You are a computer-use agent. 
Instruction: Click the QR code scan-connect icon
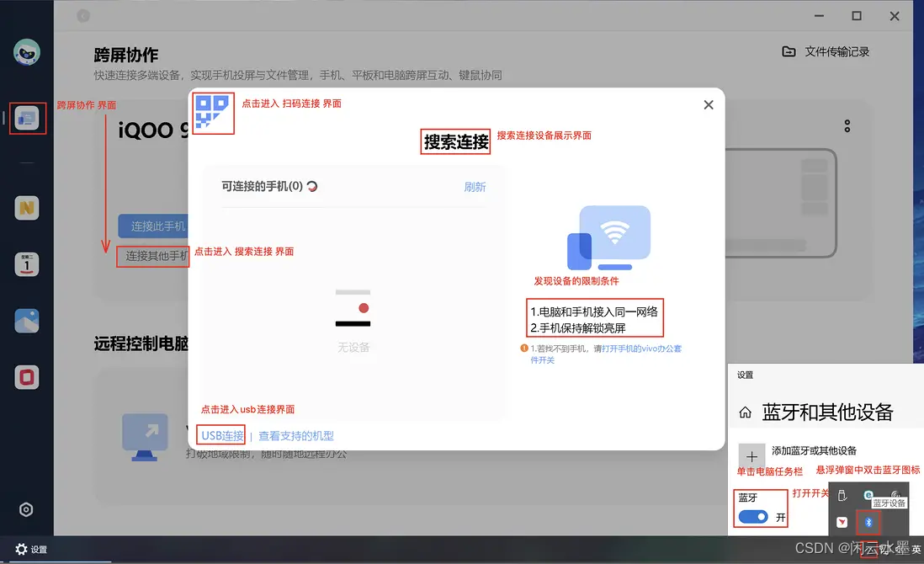click(x=213, y=113)
